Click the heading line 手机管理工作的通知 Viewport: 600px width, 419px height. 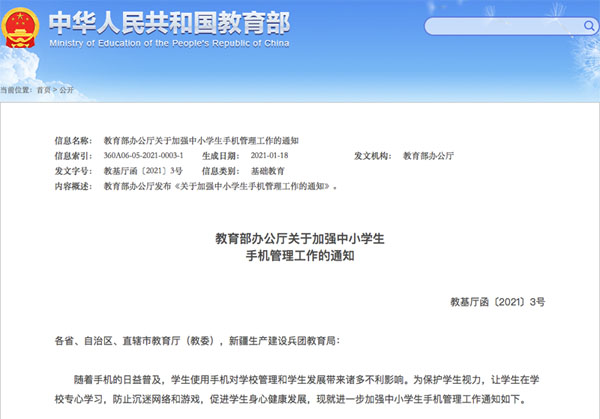[300, 256]
